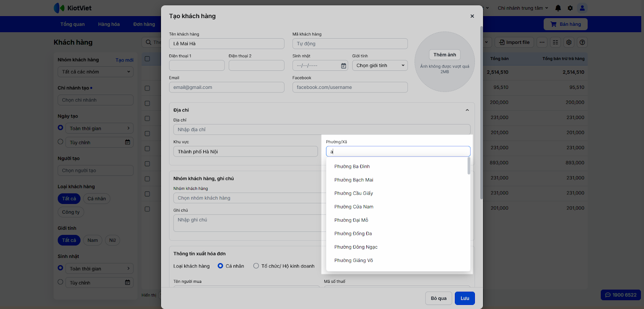Click the Email input field
The width and height of the screenshot is (644, 309).
227,87
